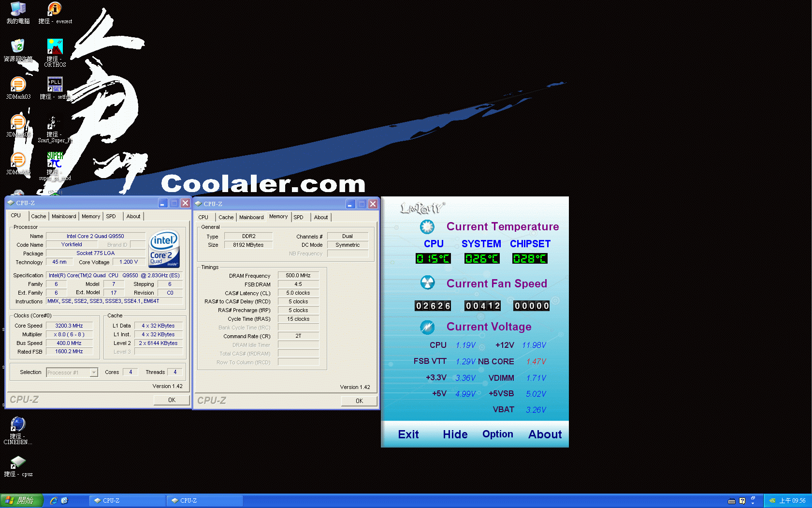Open Cache tab in right CPU-Z window
This screenshot has height=508, width=812.
click(x=226, y=218)
